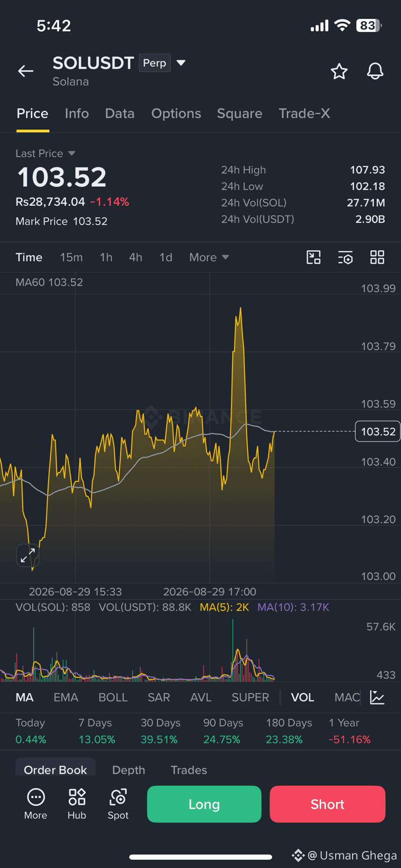This screenshot has width=401, height=868.
Task: Tap the 24h Vol(SOL) value 27.71M
Action: (x=366, y=203)
